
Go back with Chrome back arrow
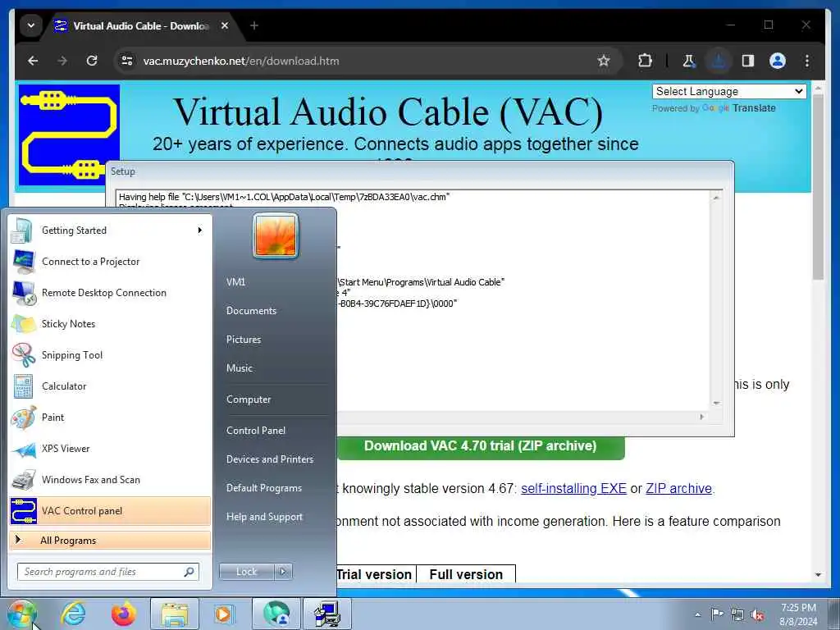33,61
